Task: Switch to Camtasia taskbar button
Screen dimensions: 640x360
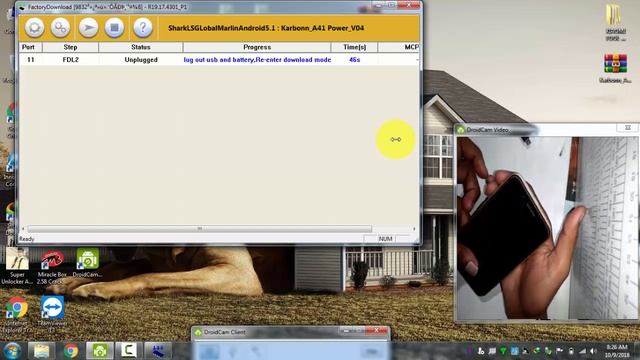Action: click(x=129, y=351)
